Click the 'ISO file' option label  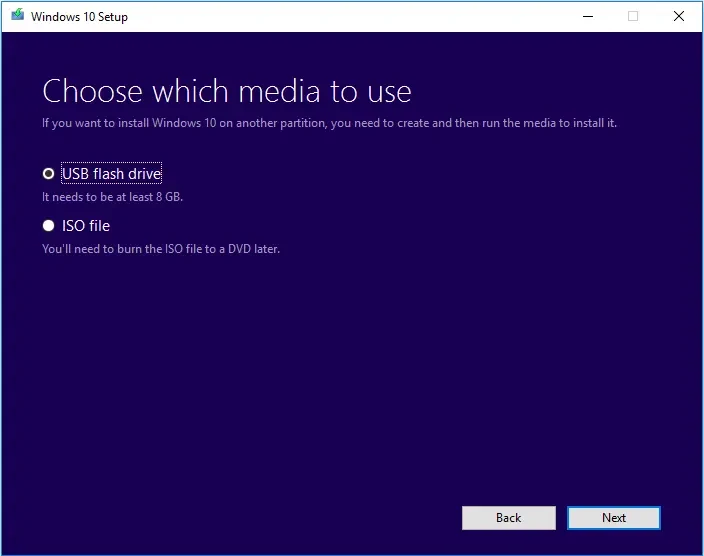[86, 226]
